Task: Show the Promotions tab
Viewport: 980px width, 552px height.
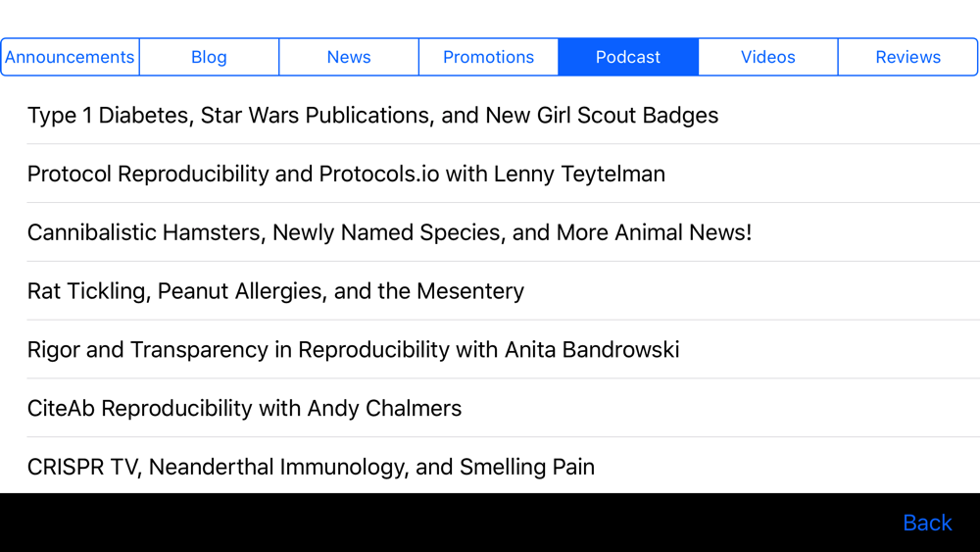Action: (x=488, y=57)
